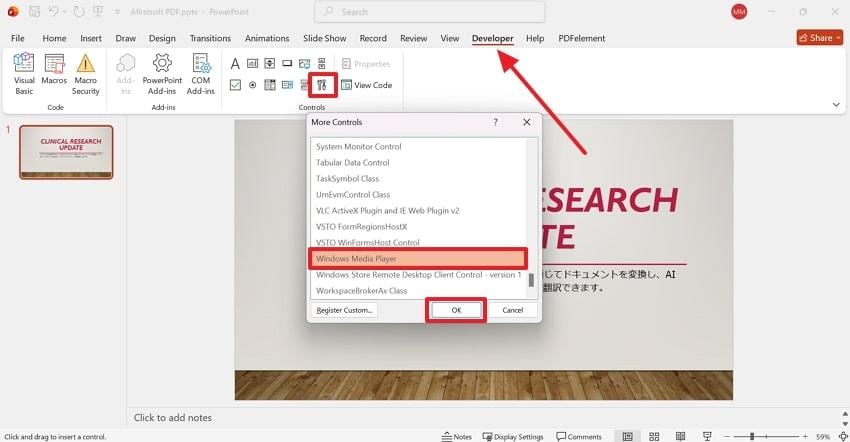This screenshot has height=442, width=850.
Task: Toggle the Notes pane in status bar
Action: point(456,437)
